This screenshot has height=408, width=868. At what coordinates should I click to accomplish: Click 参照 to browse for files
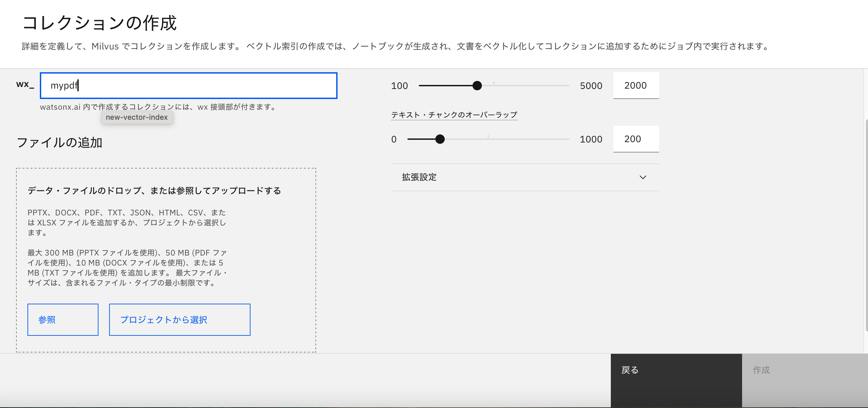coord(63,319)
